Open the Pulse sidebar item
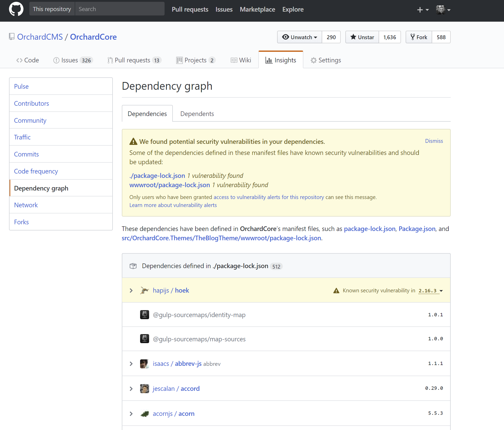The image size is (504, 430). click(x=61, y=86)
